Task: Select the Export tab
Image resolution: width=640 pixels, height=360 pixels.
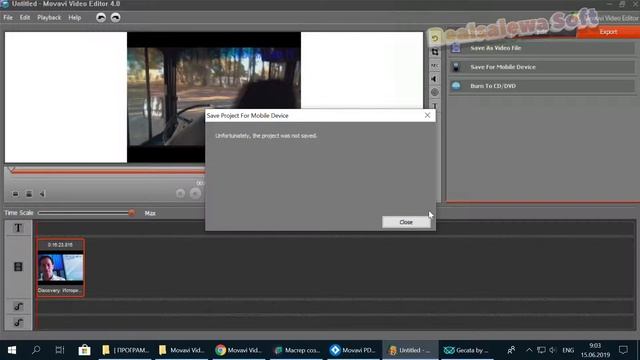Action: (x=608, y=32)
